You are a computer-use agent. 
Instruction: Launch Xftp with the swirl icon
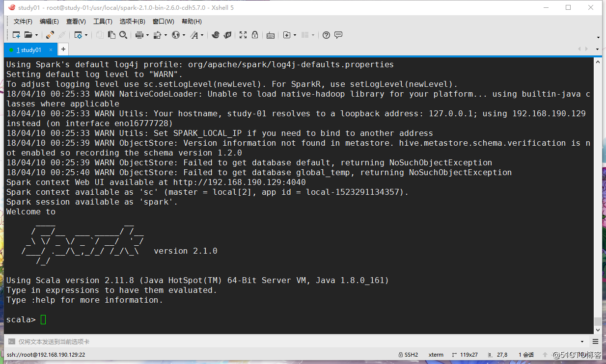(215, 35)
